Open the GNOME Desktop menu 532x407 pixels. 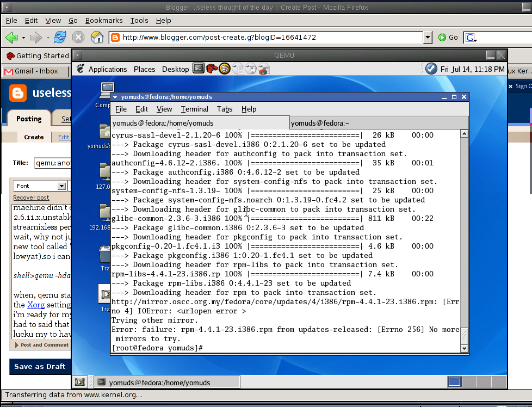pos(175,69)
